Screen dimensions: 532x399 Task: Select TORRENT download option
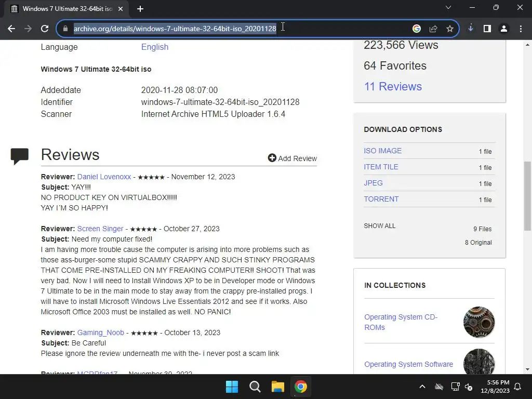(381, 199)
